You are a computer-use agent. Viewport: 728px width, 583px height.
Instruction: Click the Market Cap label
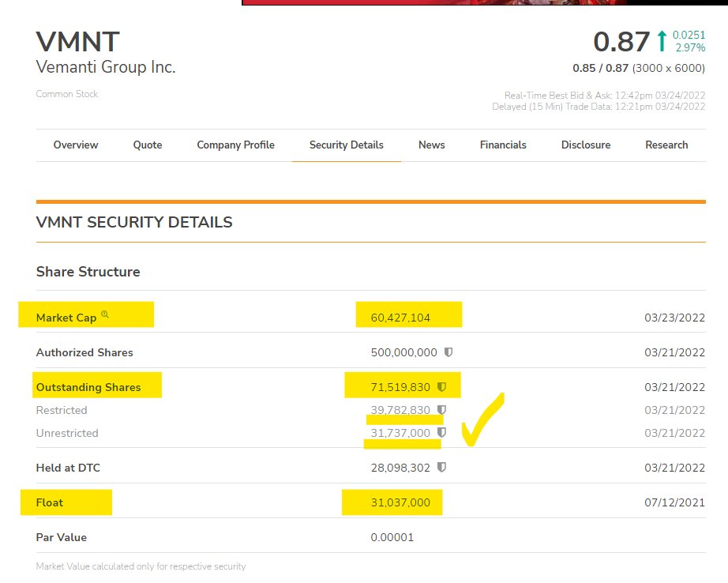(66, 318)
